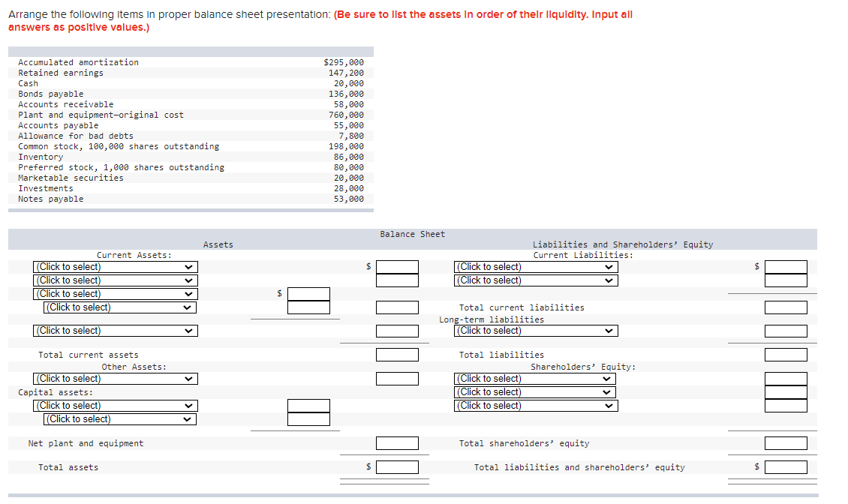Open the Long-term liabilities dropdown selector
The image size is (848, 504).
tap(535, 331)
